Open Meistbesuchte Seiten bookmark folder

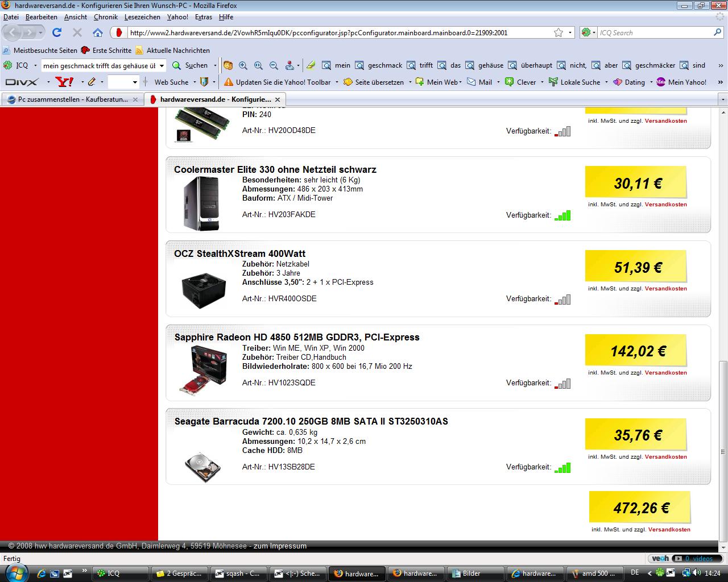pos(40,50)
